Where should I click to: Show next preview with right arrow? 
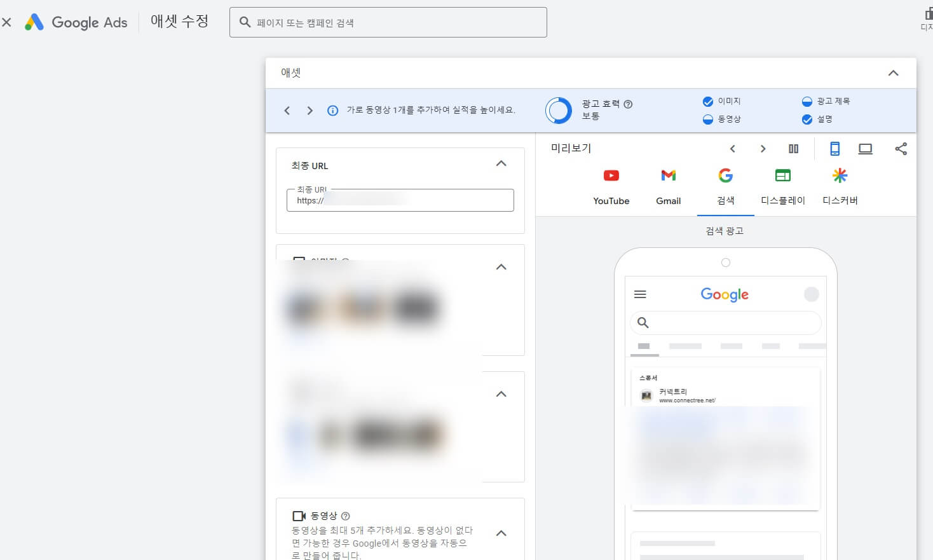point(763,149)
